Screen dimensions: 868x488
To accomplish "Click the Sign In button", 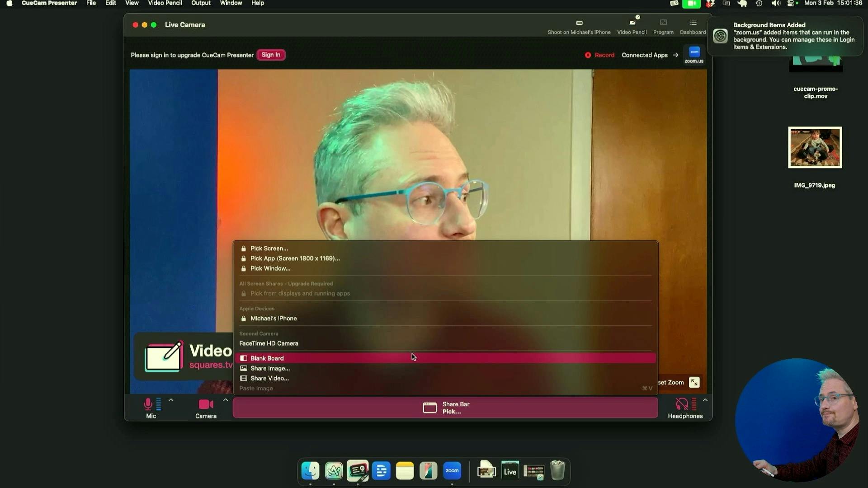I will point(271,55).
